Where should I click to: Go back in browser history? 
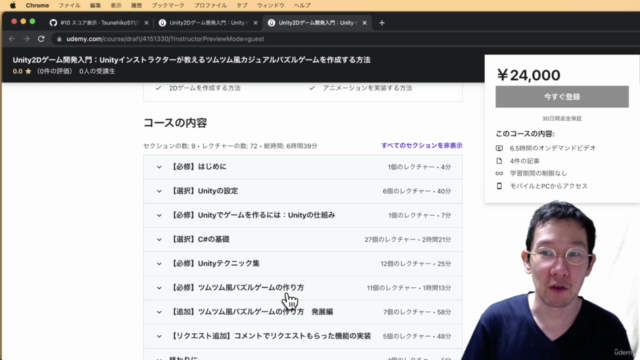[12, 39]
